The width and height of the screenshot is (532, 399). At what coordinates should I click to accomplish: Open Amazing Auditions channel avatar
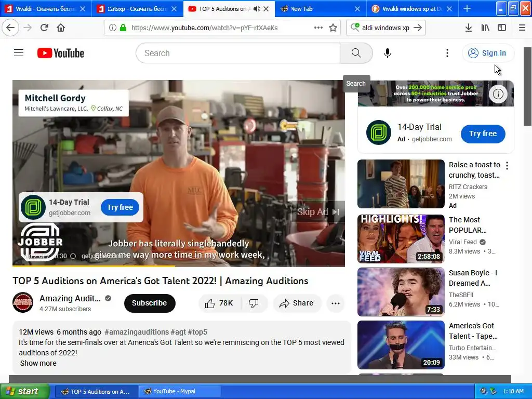pyautogui.click(x=23, y=302)
